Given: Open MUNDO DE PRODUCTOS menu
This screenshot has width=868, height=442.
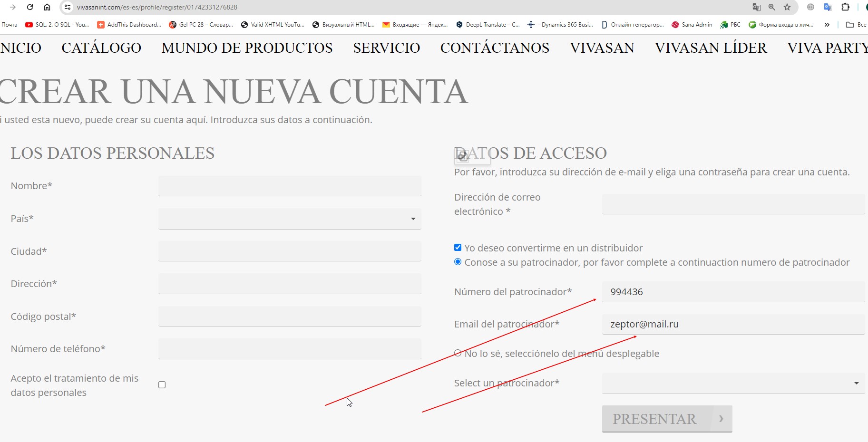Looking at the screenshot, I should [247, 48].
